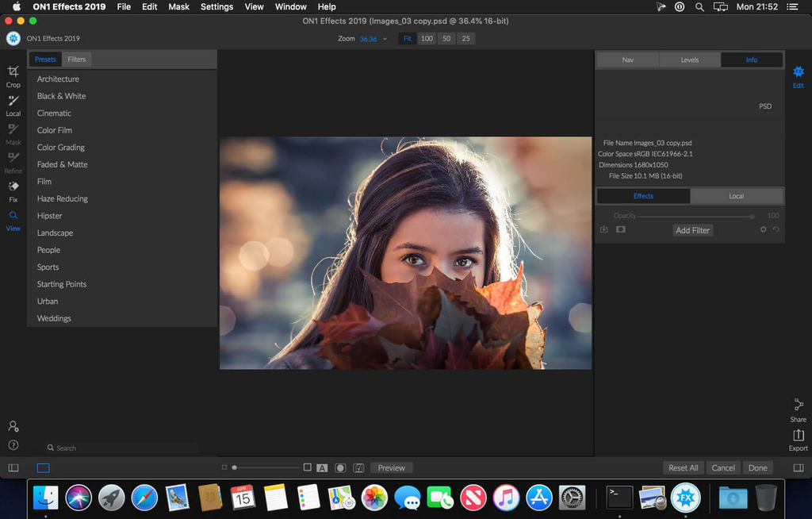Expand the Black & White preset category
812x519 pixels.
(x=61, y=96)
